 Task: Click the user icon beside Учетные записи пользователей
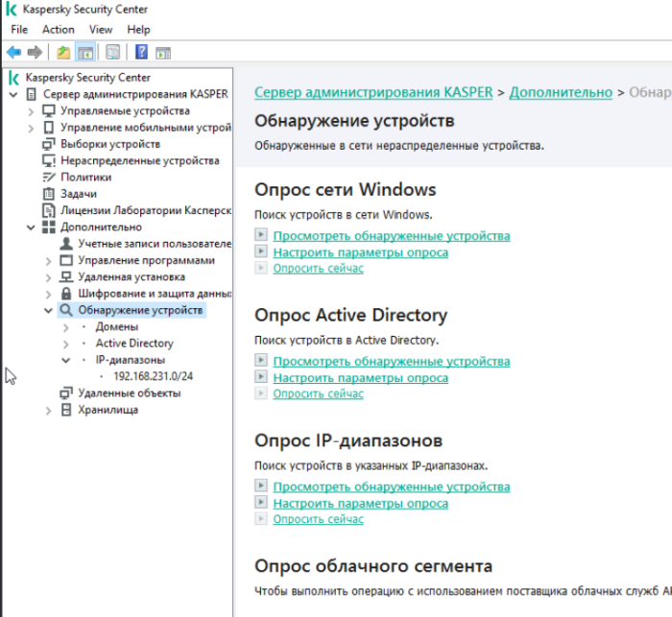point(66,244)
